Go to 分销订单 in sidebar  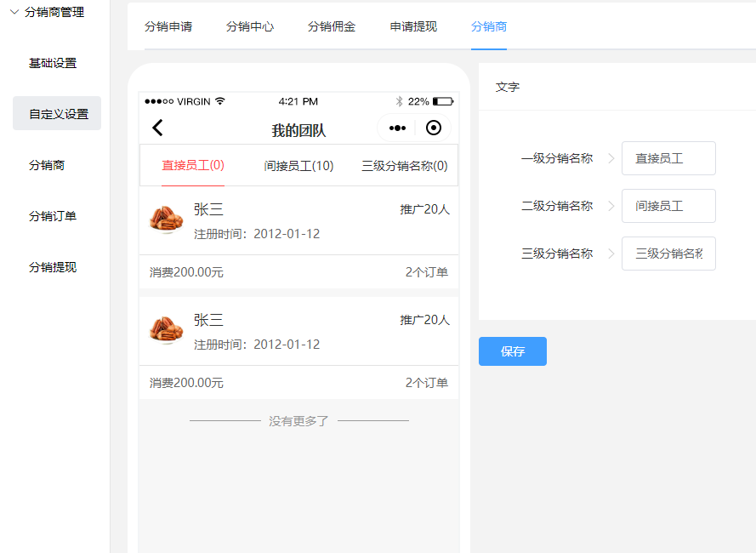point(53,216)
